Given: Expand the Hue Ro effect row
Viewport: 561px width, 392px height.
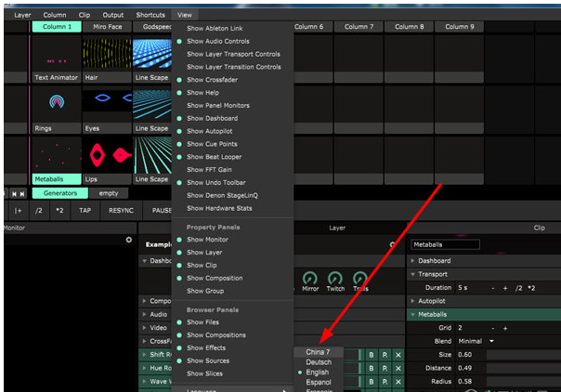Looking at the screenshot, I should (x=144, y=368).
